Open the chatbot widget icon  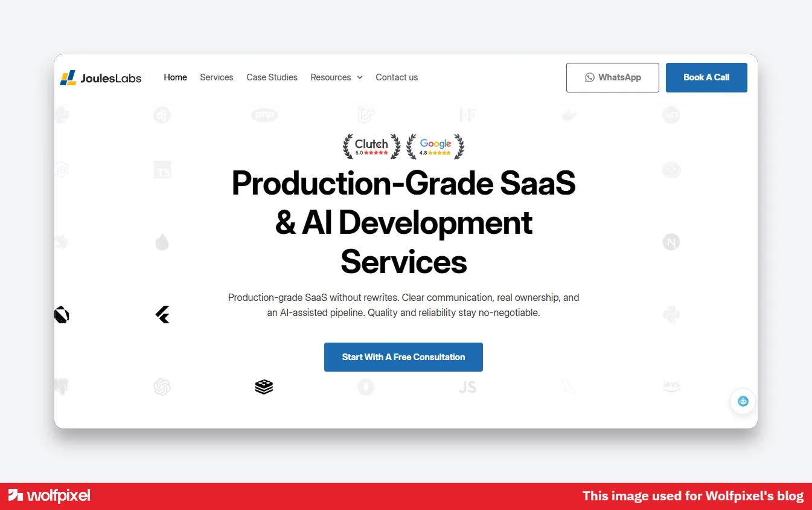pos(743,401)
